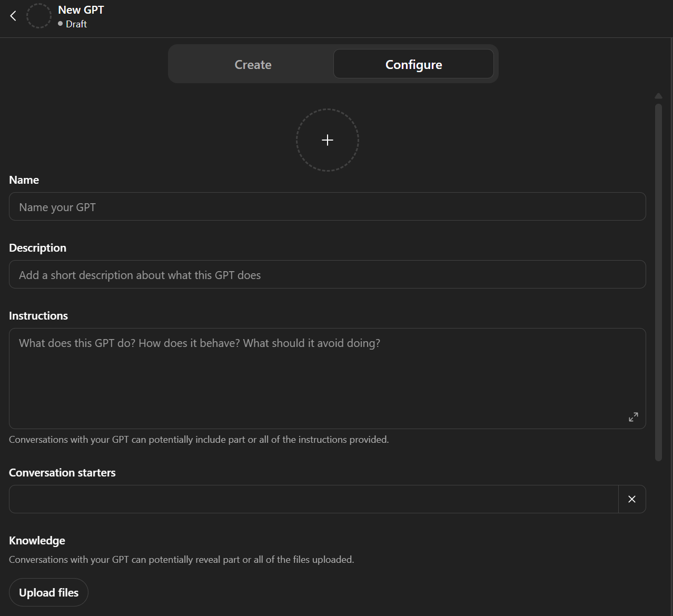Click into the Description input field
Screen dimensions: 673x616
pos(328,274)
